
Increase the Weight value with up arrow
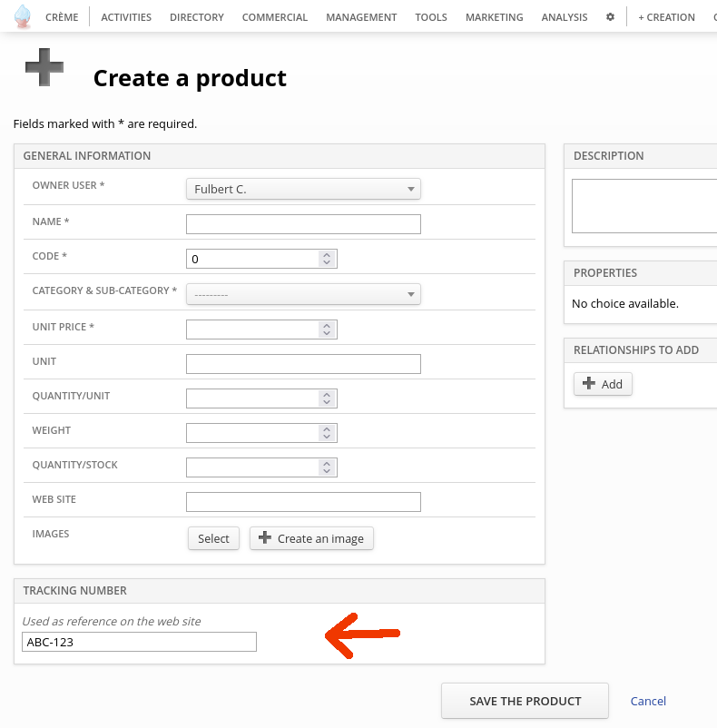[327, 428]
